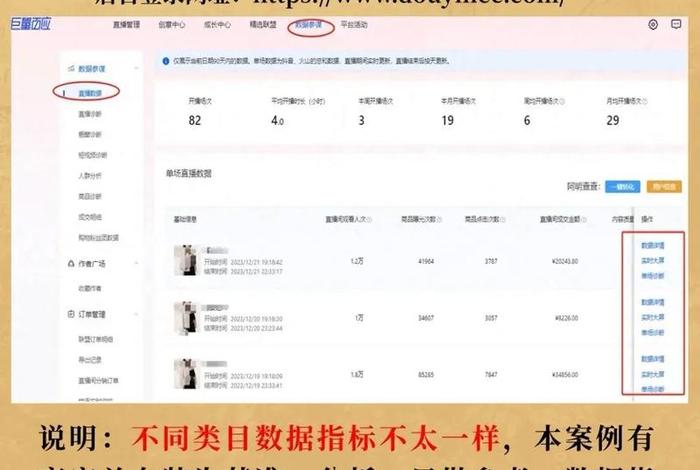
Task: Click the 本月开播场次 value 19
Action: click(x=447, y=121)
